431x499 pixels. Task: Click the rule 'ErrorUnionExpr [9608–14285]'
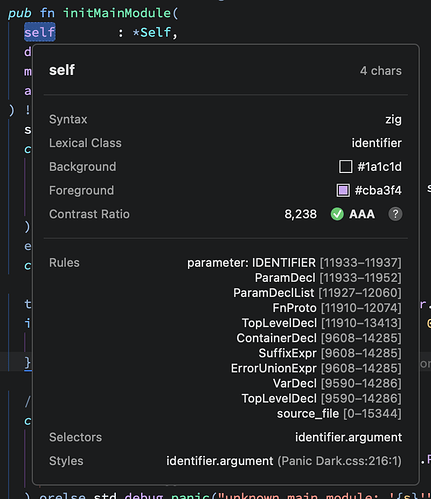316,368
